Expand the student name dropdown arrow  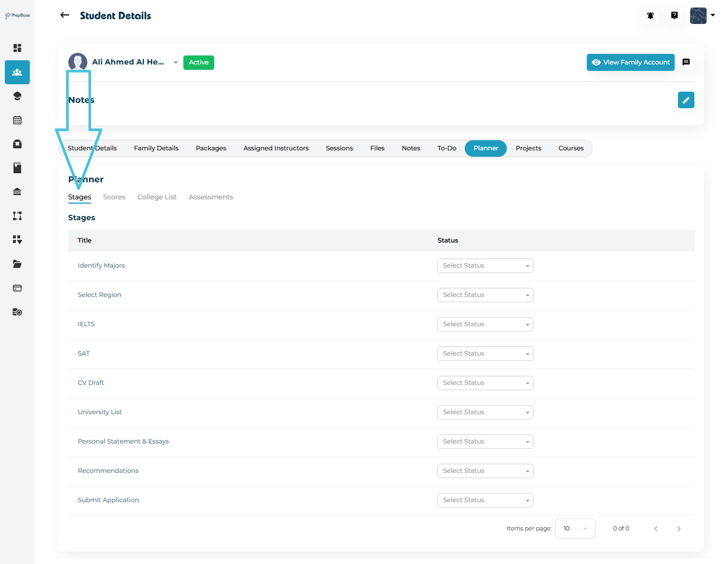[176, 62]
